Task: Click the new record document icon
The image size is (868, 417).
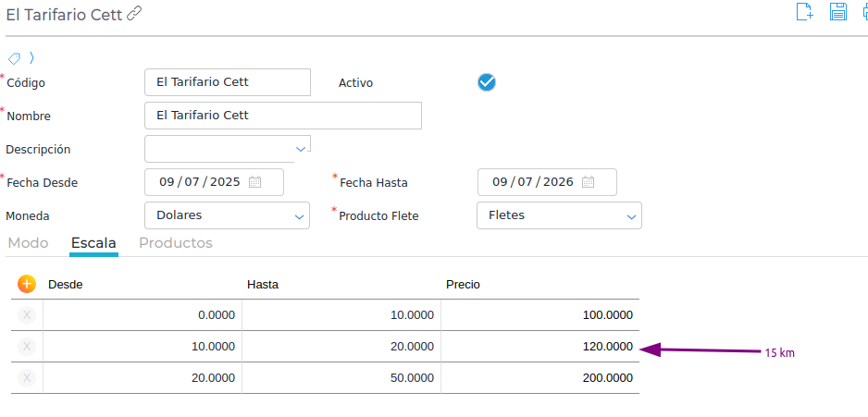Action: coord(804,12)
